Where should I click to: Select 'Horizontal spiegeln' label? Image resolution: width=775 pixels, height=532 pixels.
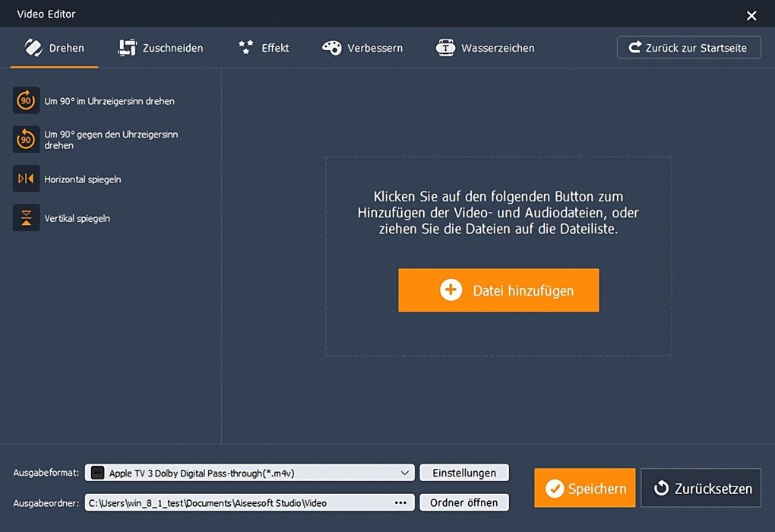(83, 179)
